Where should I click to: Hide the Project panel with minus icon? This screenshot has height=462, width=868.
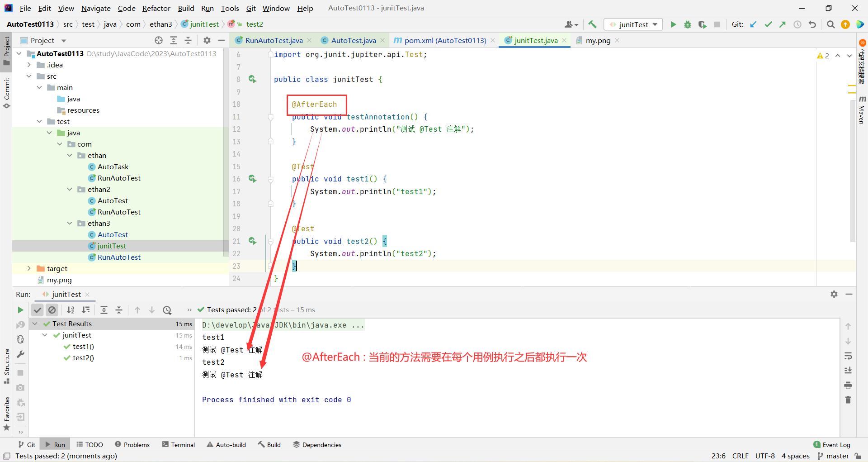click(222, 40)
